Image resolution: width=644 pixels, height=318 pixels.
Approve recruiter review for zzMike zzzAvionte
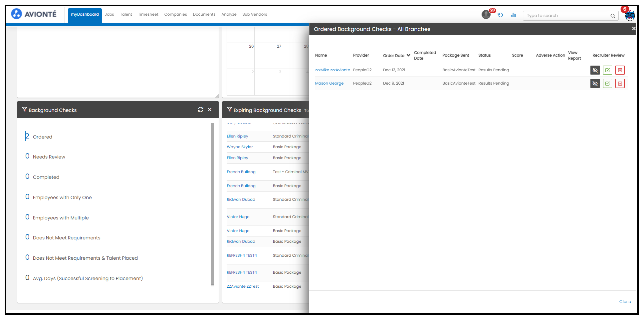(x=607, y=70)
